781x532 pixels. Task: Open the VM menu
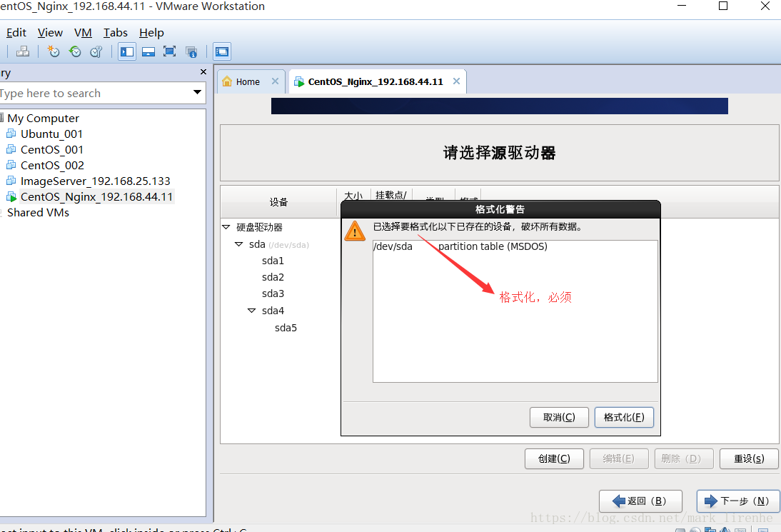[x=84, y=33]
